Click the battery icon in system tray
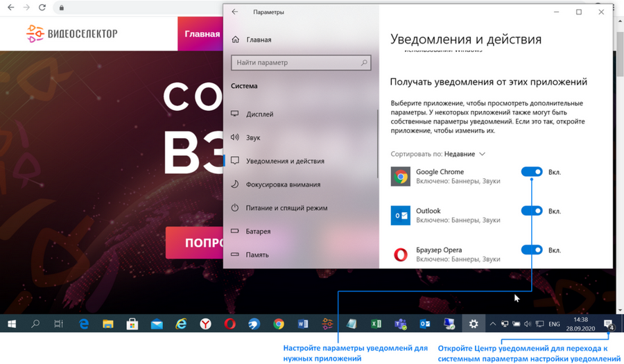 click(x=516, y=324)
